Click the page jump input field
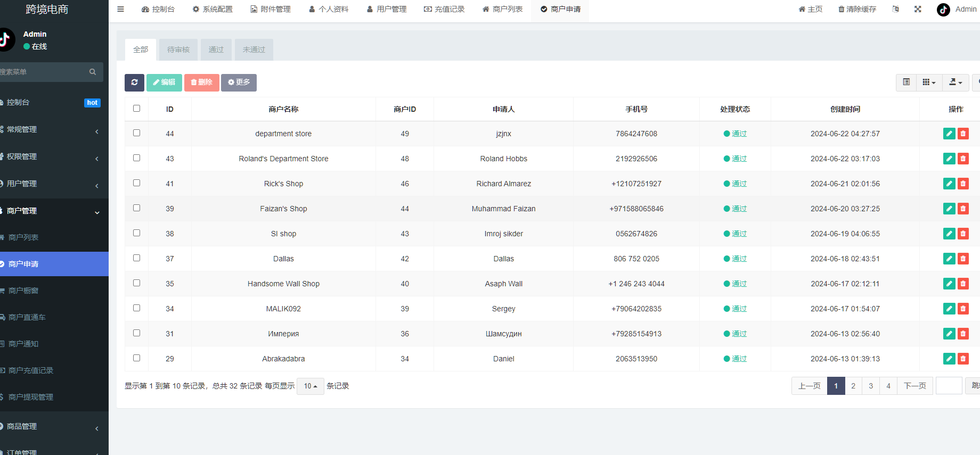This screenshot has width=980, height=455. click(x=949, y=386)
